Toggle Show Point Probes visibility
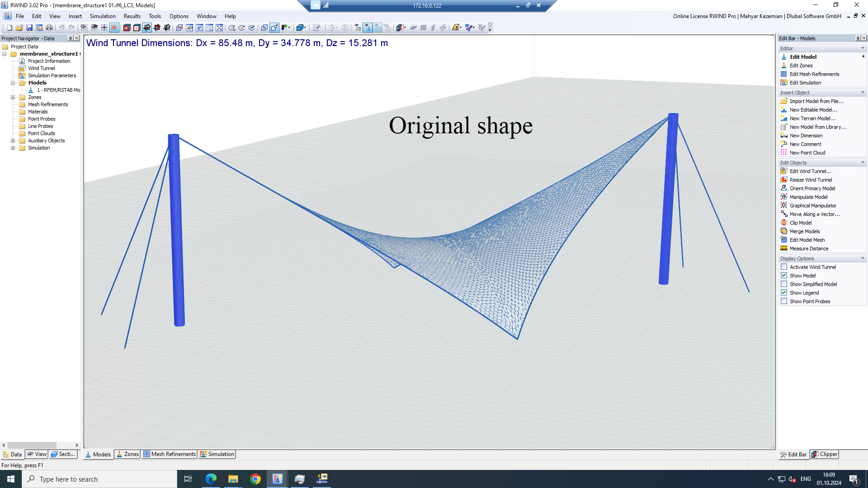 coord(783,301)
